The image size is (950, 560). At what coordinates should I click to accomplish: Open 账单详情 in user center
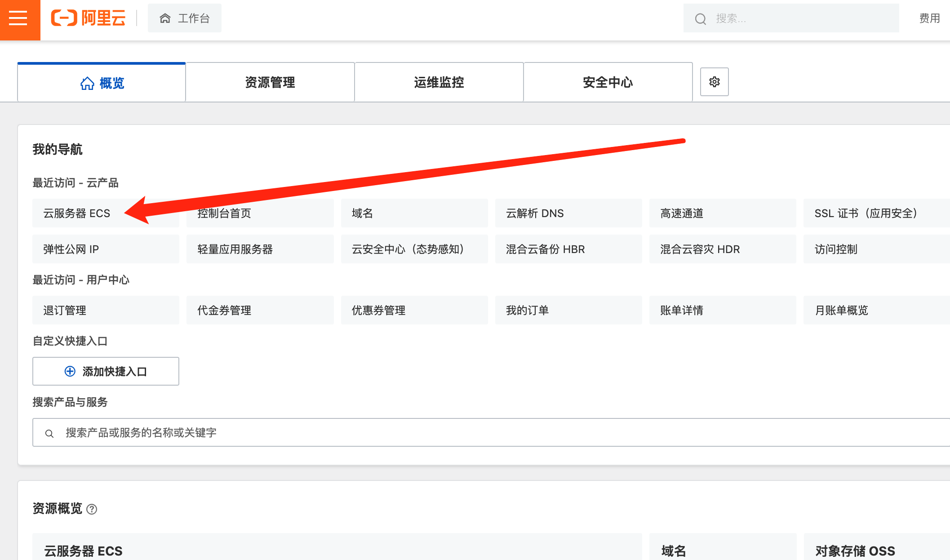point(723,310)
